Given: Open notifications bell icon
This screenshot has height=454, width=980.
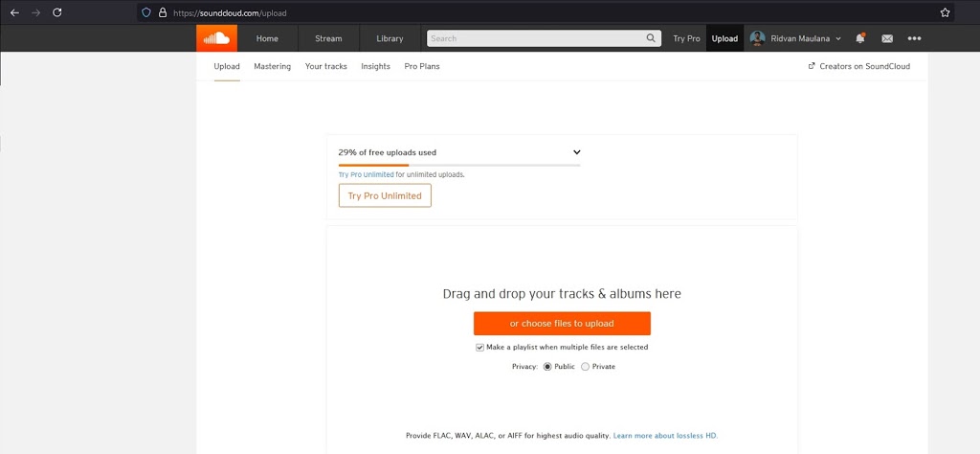Looking at the screenshot, I should (x=860, y=38).
